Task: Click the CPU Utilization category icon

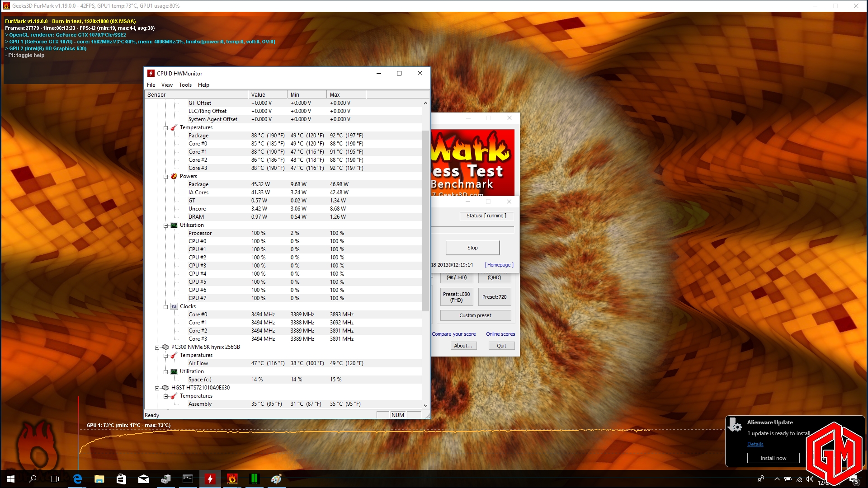Action: 174,225
